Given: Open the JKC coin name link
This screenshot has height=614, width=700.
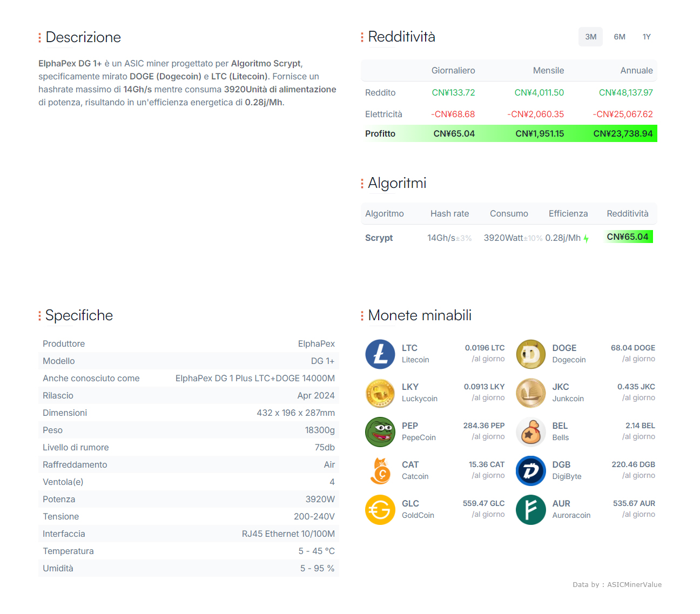Looking at the screenshot, I should [x=560, y=387].
